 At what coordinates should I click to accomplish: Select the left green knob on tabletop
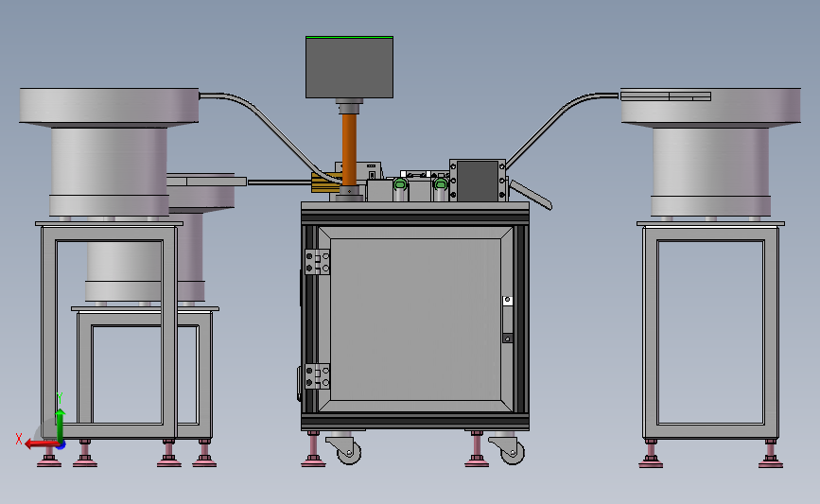click(x=400, y=184)
